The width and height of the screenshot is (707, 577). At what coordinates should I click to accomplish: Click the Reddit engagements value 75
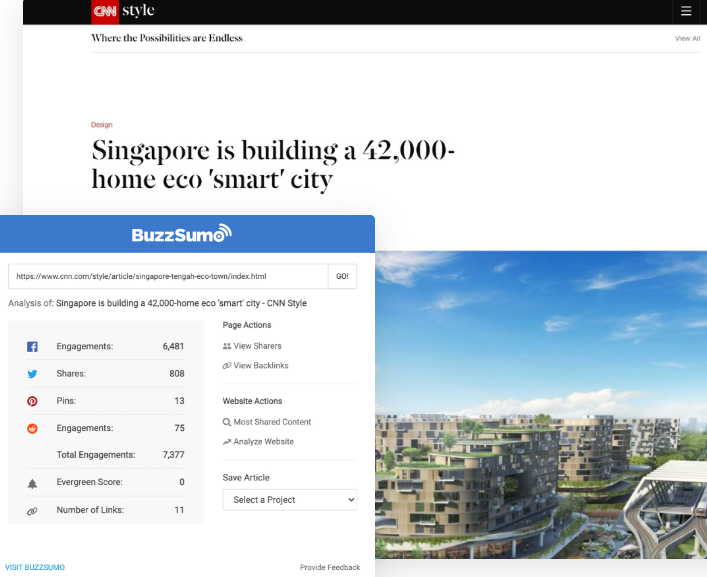click(179, 428)
